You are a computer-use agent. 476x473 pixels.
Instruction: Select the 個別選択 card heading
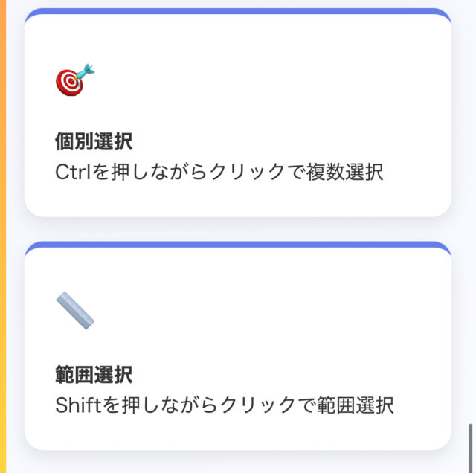click(x=94, y=141)
